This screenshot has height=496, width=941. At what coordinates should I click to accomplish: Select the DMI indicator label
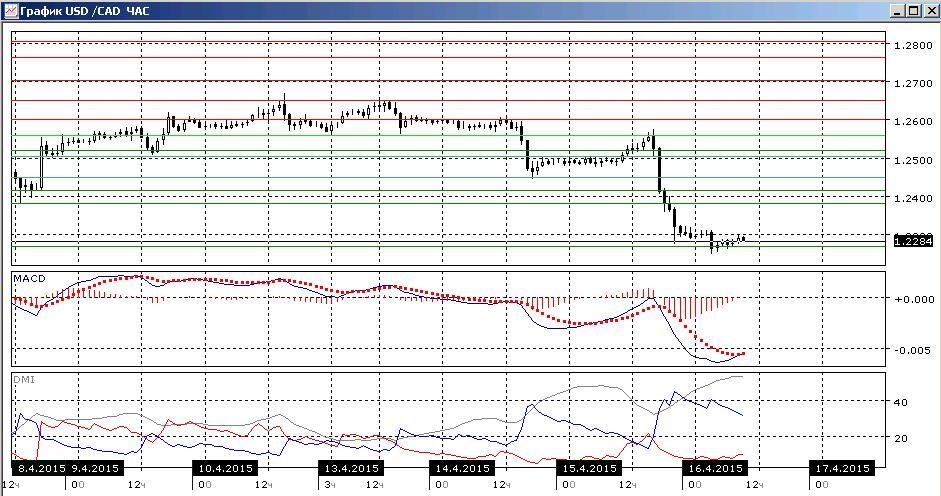tap(24, 380)
